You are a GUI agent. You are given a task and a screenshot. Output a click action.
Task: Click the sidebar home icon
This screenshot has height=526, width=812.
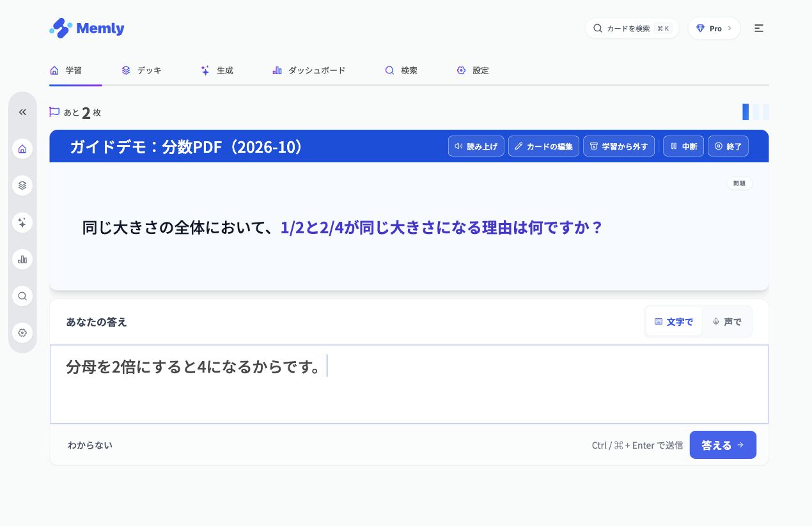click(22, 149)
